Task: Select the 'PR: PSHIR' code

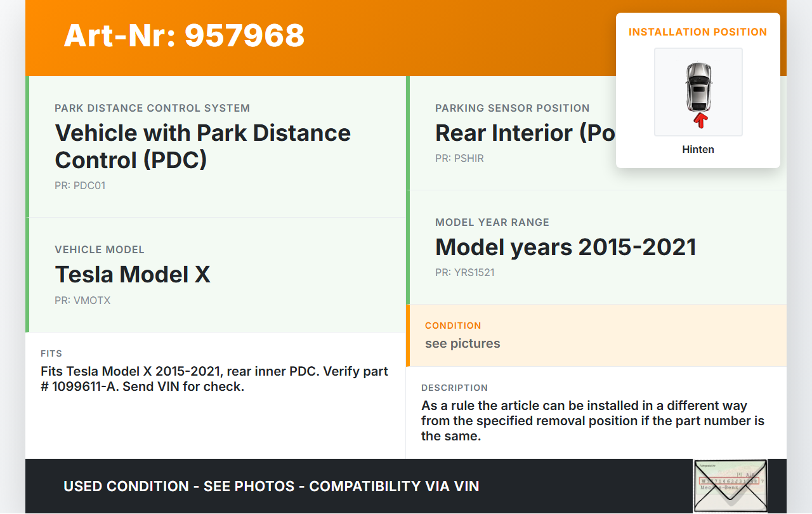Action: coord(459,158)
